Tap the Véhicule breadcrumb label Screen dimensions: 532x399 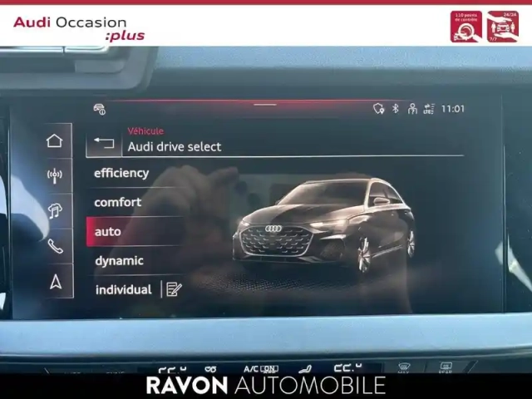145,131
